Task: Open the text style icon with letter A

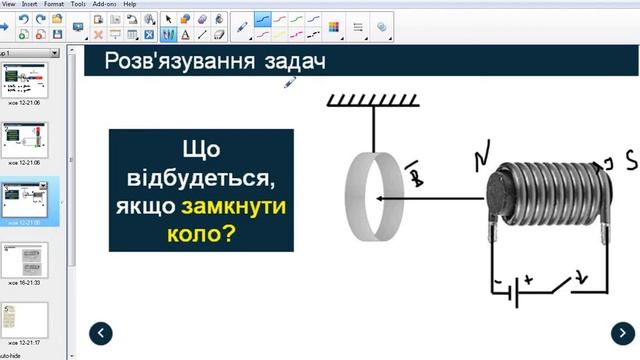Action: pyautogui.click(x=149, y=19)
